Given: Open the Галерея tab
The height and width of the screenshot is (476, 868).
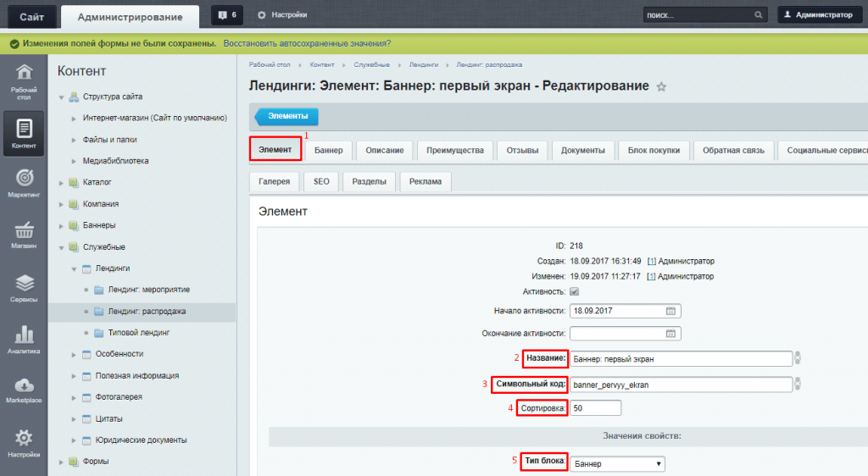Looking at the screenshot, I should (274, 181).
